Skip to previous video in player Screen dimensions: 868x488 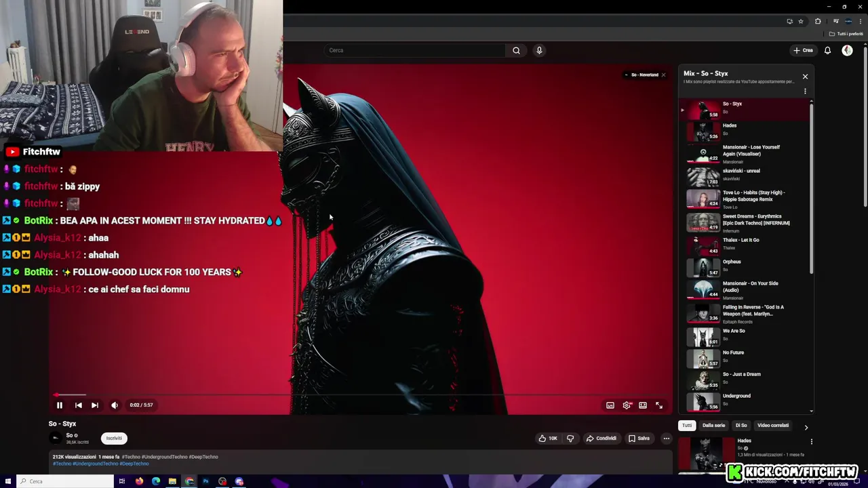pyautogui.click(x=78, y=405)
